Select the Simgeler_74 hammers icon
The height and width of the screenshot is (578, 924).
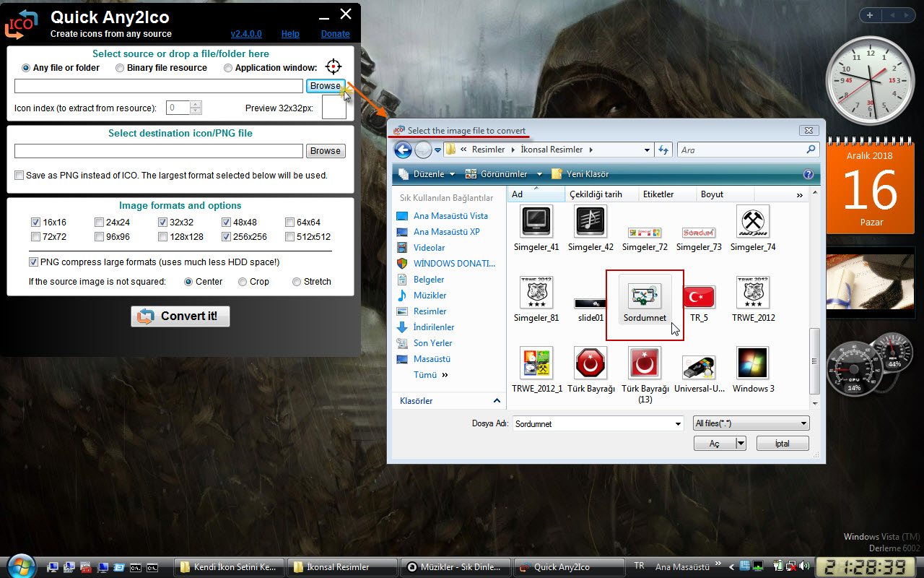[x=753, y=229]
